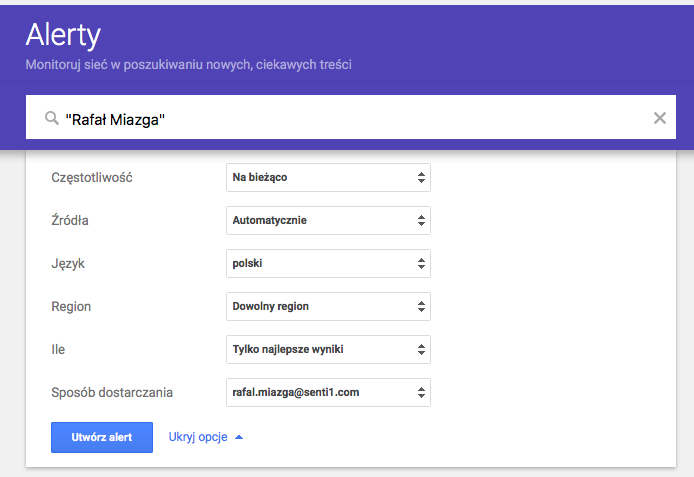Image resolution: width=694 pixels, height=477 pixels.
Task: Expand the Tylko najlepsze wyniki dropdown
Action: [328, 349]
